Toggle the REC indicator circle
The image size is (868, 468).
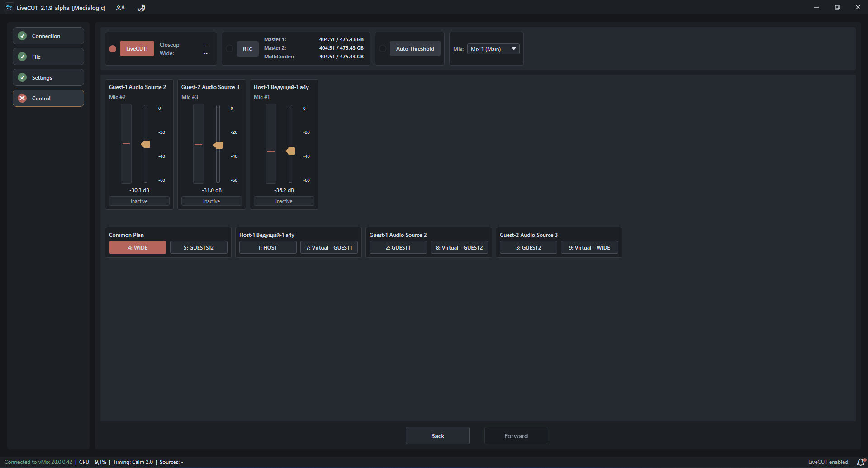tap(229, 49)
